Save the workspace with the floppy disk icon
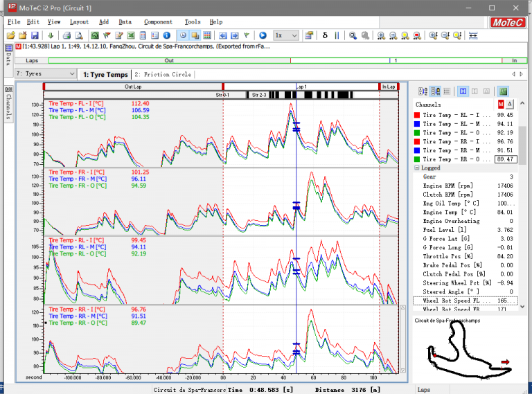 tap(35, 35)
